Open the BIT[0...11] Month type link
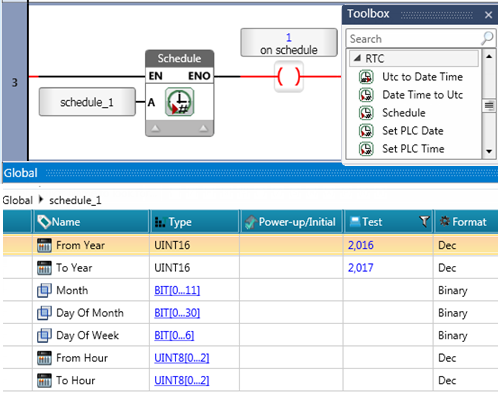This screenshot has height=393, width=498. 177,290
